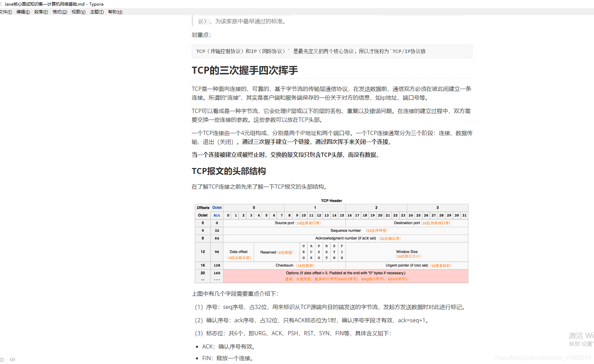This screenshot has height=364, width=594.
Task: Select the TCP Header diagram image
Action: (331, 241)
